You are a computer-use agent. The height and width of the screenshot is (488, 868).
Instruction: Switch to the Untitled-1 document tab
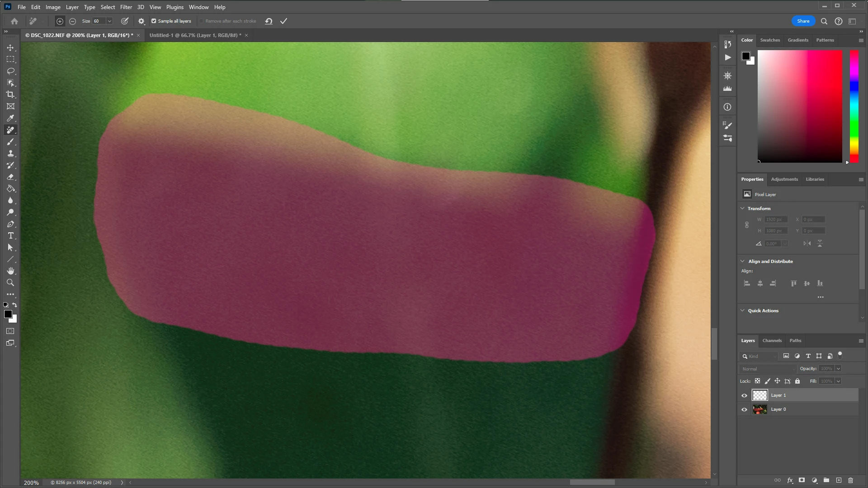(x=195, y=35)
